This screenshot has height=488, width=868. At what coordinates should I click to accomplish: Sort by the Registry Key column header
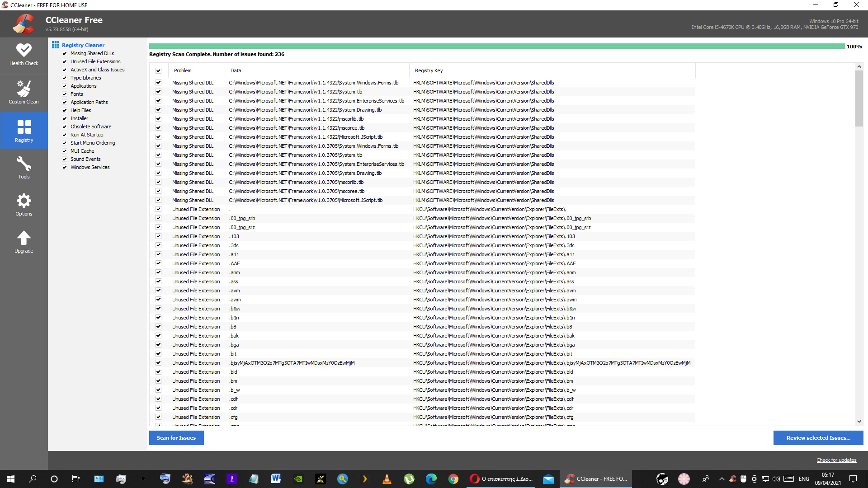tap(552, 70)
